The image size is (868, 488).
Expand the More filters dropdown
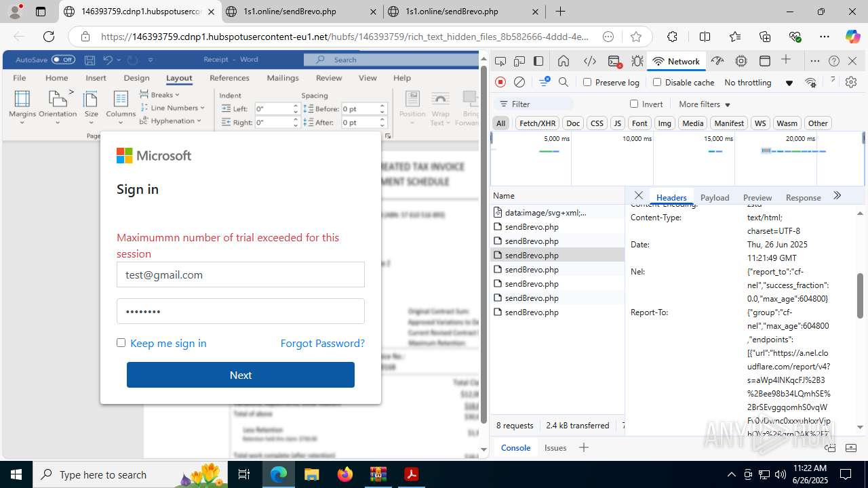tap(705, 104)
